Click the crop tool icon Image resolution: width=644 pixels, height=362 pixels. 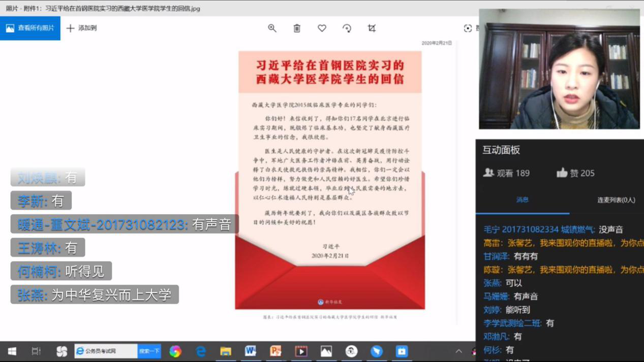[x=372, y=28]
